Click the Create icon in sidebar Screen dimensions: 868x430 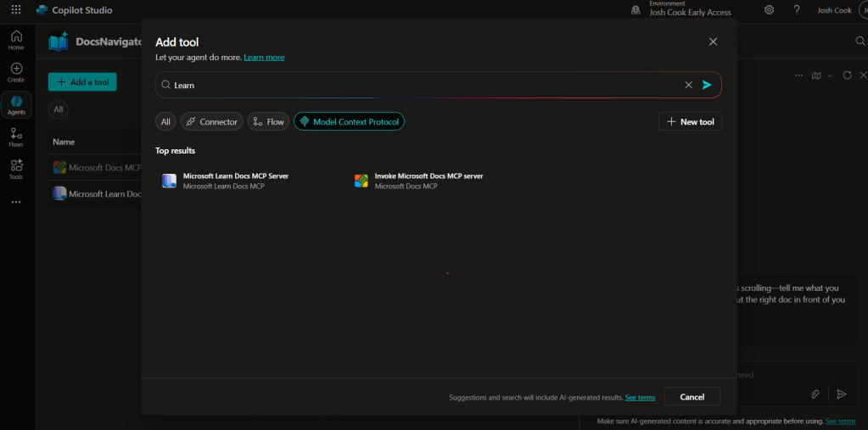[16, 72]
